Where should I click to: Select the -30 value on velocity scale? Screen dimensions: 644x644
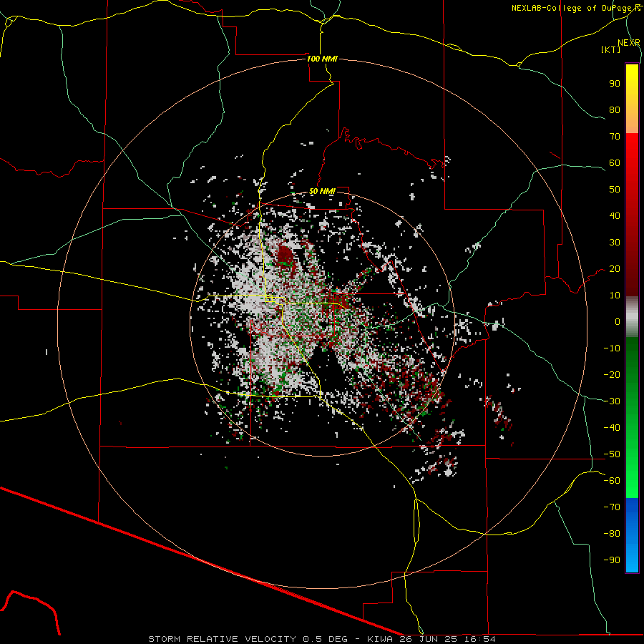(612, 401)
